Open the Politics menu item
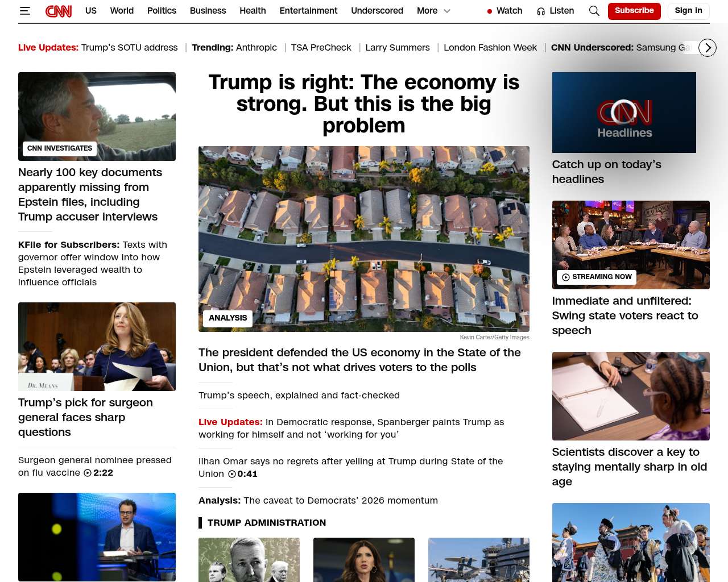 pos(162,11)
